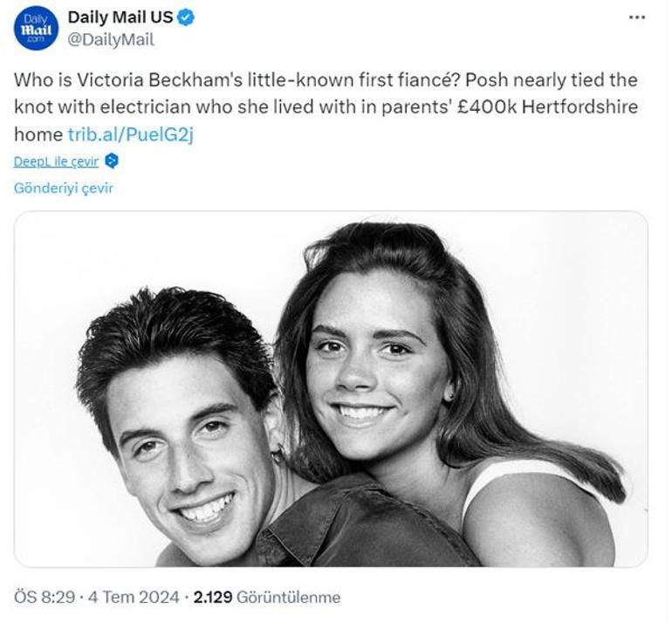Click the 4 Tem 2024 post date
This screenshot has width=672, height=622.
[134, 598]
